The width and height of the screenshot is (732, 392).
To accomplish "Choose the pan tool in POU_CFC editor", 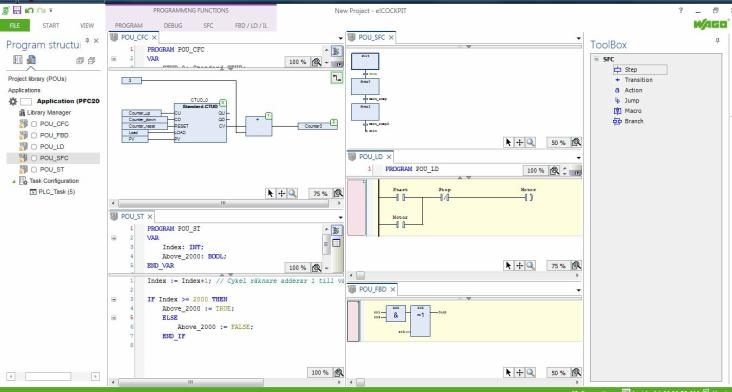I will [x=282, y=193].
